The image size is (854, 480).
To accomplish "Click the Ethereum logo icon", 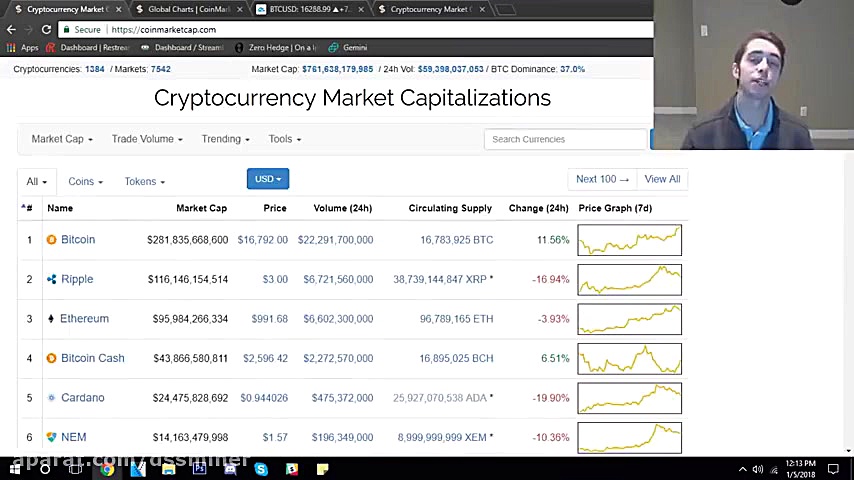I will click(x=51, y=319).
